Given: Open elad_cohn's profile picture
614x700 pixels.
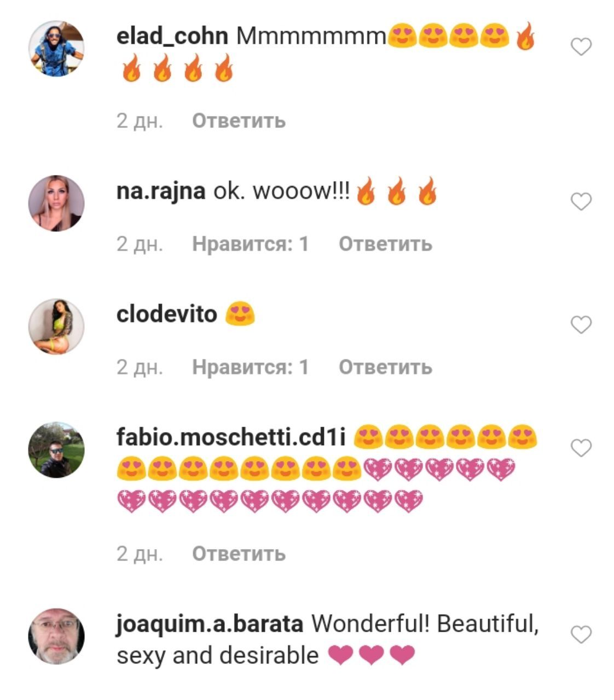Looking at the screenshot, I should click(56, 49).
